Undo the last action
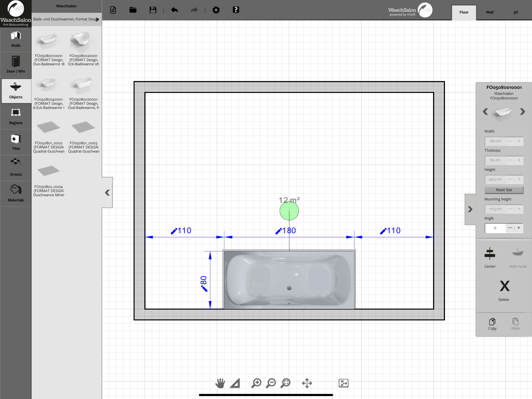Viewport: 532px width, 399px height. [174, 10]
